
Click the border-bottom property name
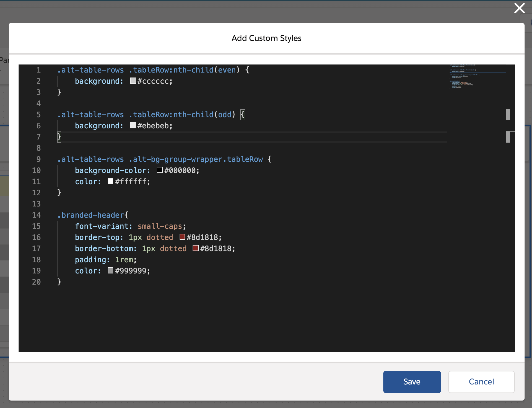click(x=104, y=249)
